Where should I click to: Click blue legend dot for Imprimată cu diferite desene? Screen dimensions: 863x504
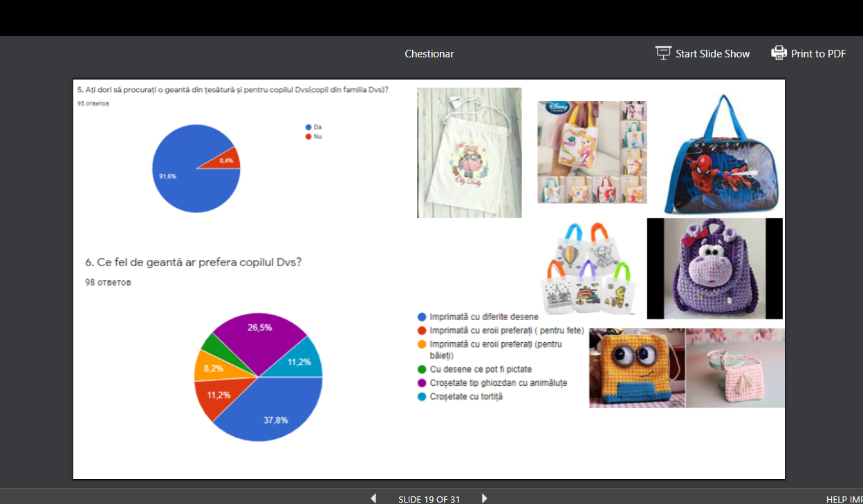point(421,317)
